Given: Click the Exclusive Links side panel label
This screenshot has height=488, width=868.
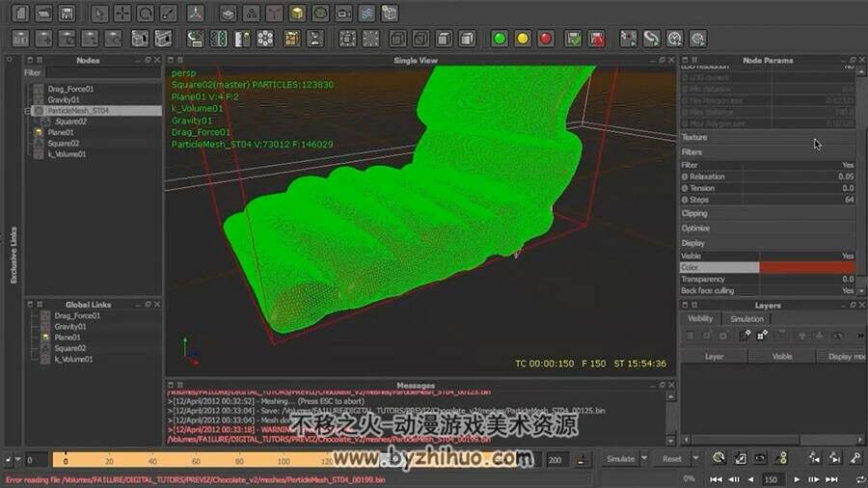Looking at the screenshot, I should coord(14,255).
